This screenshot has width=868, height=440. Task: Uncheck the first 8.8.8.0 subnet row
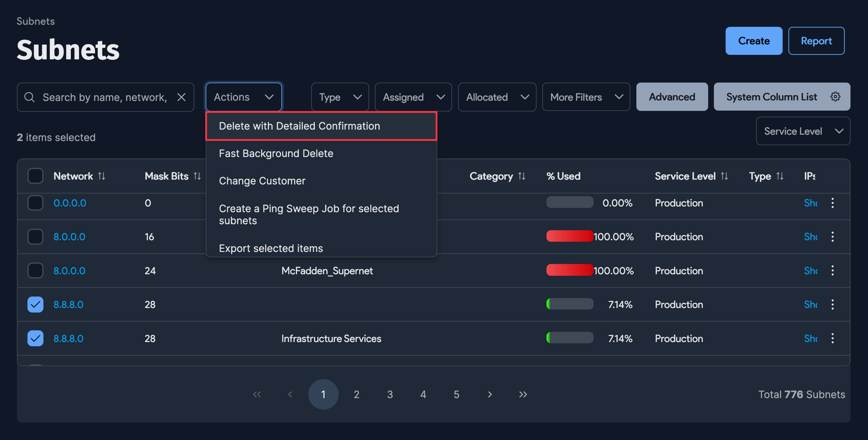(35, 304)
